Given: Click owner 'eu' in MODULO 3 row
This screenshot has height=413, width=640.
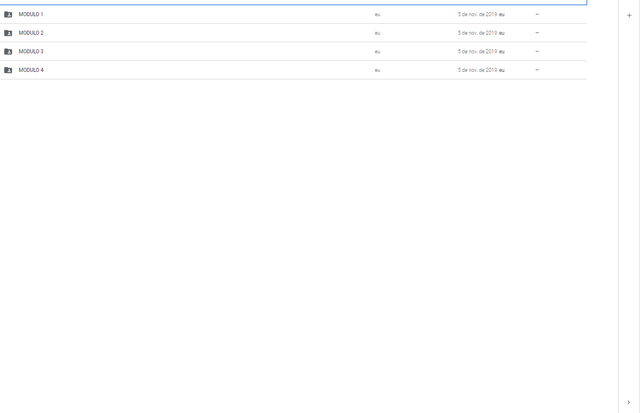Looking at the screenshot, I should click(377, 52).
